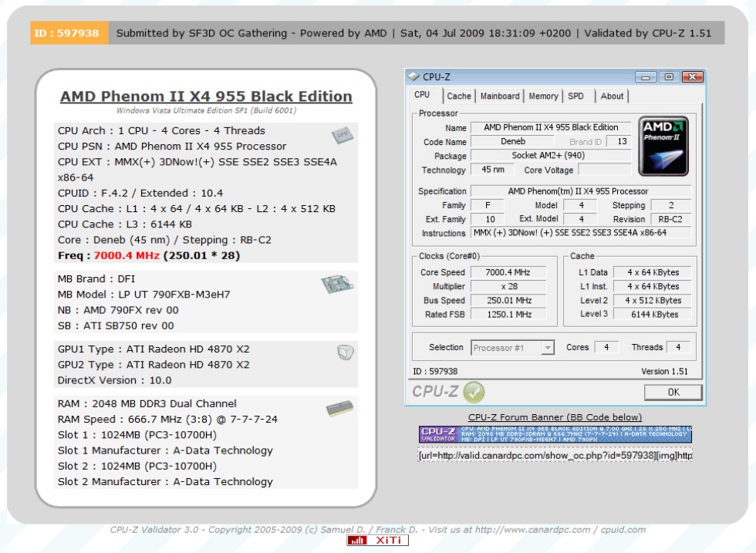Click the DirectX Version : 10.0 line
This screenshot has height=553, width=756.
pos(114,380)
